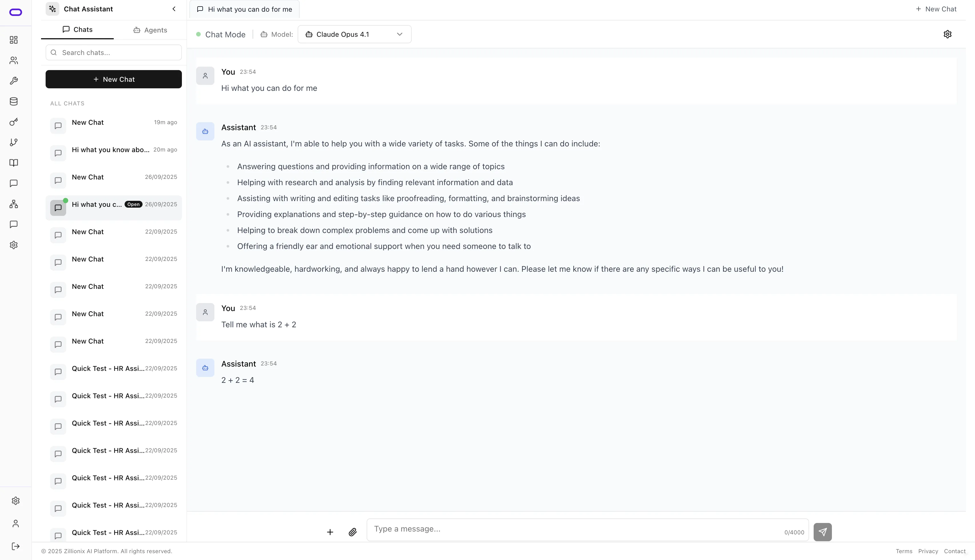Click the Search chats input field
The image size is (975, 560).
pos(113,52)
